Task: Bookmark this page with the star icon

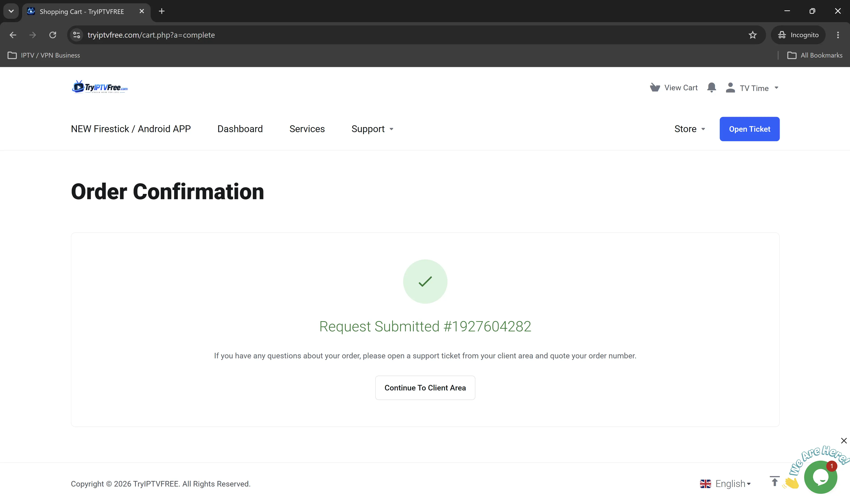Action: click(x=753, y=35)
